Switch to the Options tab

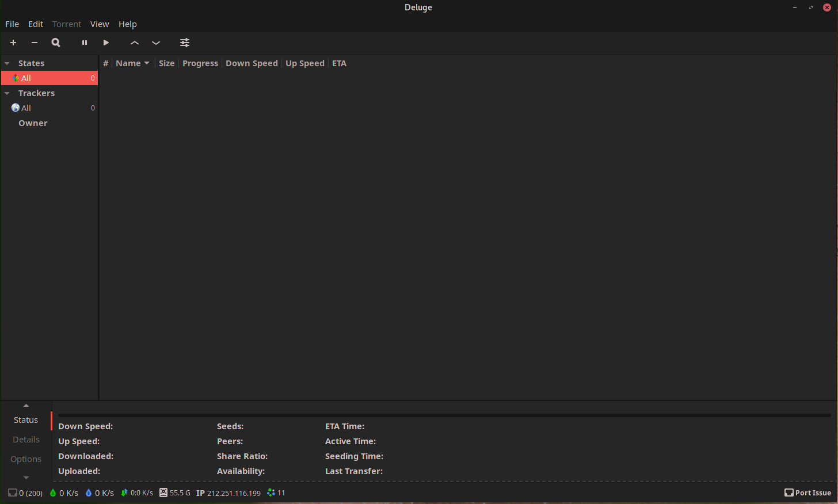(26, 459)
